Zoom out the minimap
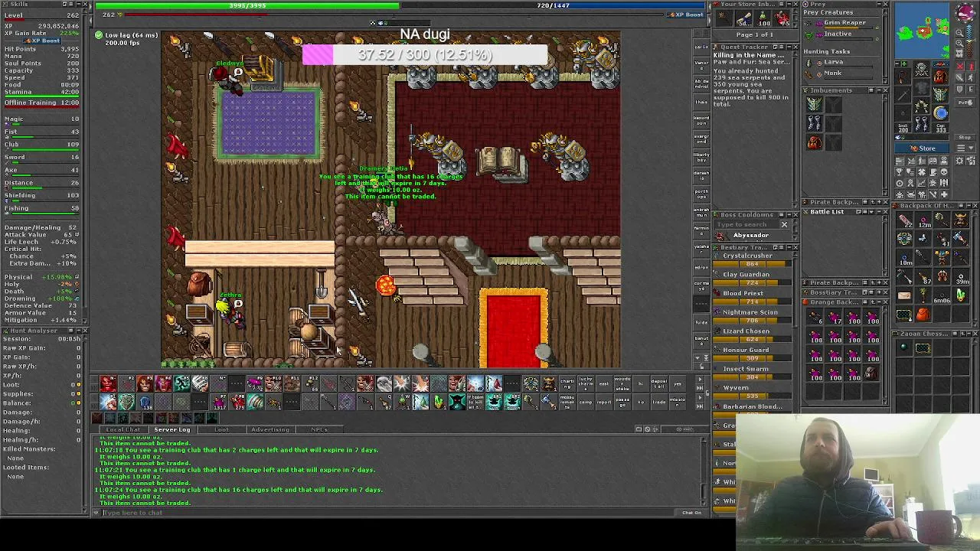The height and width of the screenshot is (551, 980). click(959, 32)
